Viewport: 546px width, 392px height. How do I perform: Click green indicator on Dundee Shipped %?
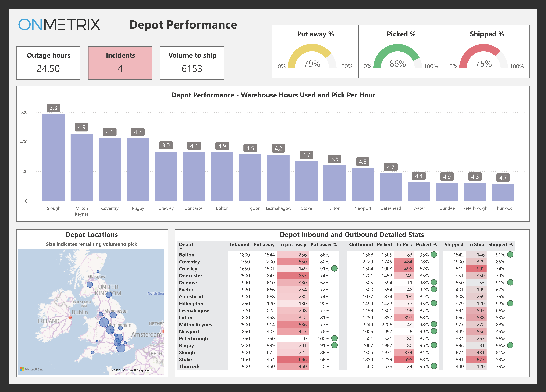click(510, 282)
